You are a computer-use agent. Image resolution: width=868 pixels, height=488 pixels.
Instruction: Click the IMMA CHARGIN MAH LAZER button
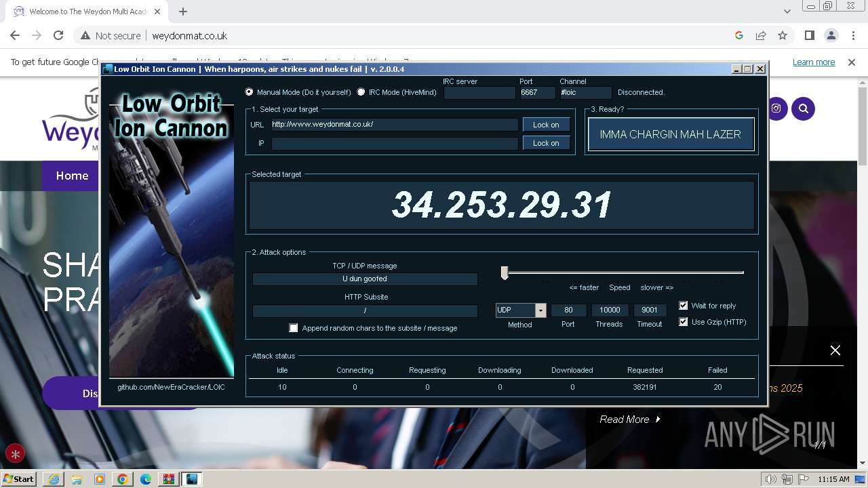point(671,134)
